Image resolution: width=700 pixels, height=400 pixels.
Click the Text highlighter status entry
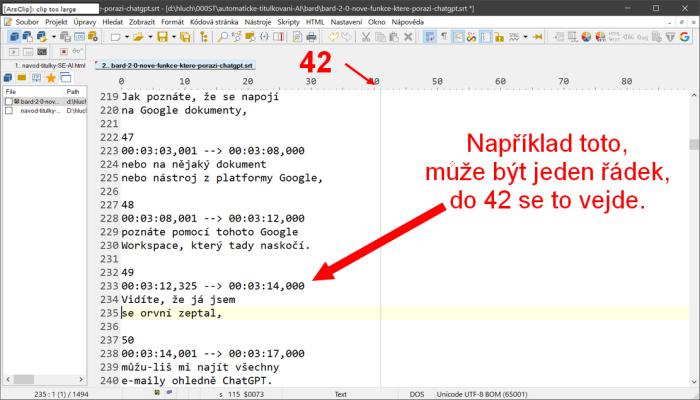coord(341,394)
